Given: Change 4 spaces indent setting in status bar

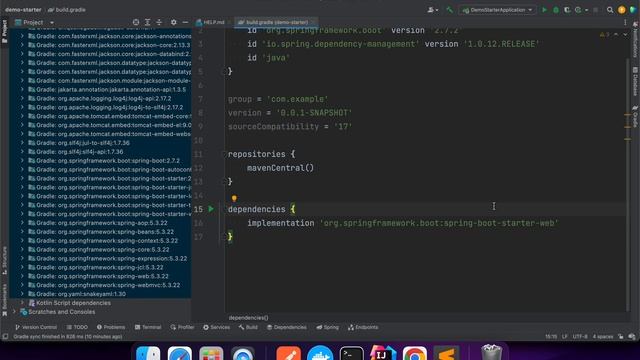Looking at the screenshot, I should click(603, 337).
